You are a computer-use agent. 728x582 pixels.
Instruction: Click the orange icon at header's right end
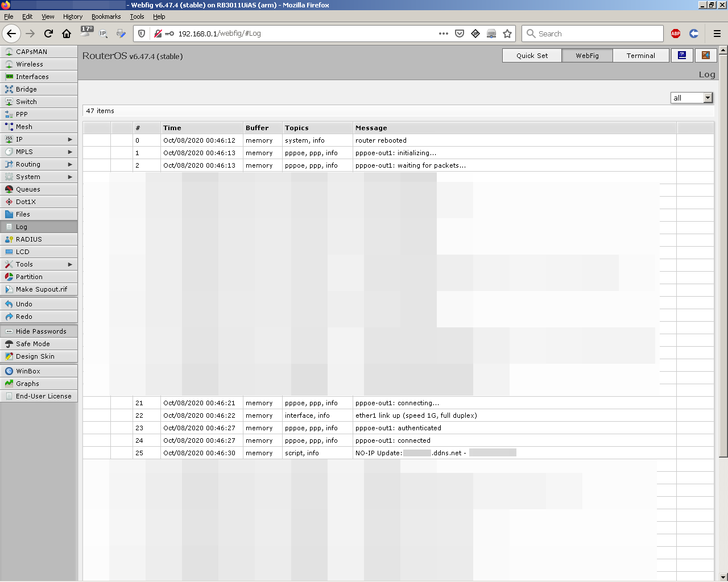[x=706, y=55]
